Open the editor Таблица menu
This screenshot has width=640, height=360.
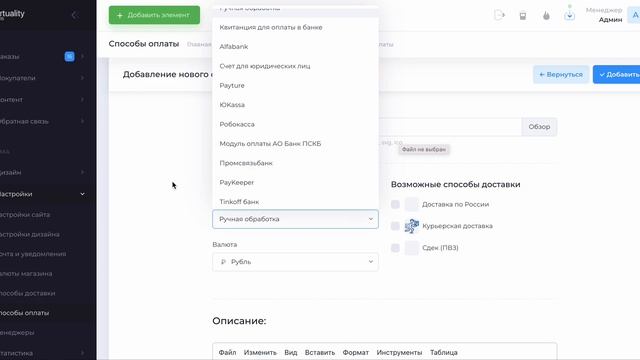[444, 352]
